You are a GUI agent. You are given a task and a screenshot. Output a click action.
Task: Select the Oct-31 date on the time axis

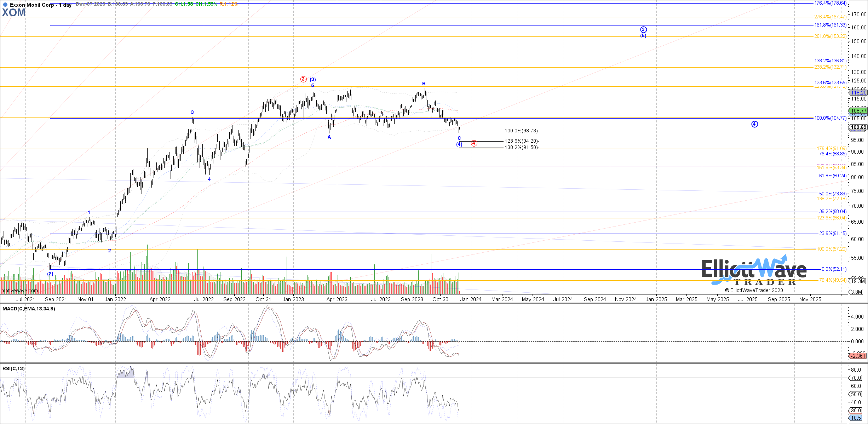(263, 299)
